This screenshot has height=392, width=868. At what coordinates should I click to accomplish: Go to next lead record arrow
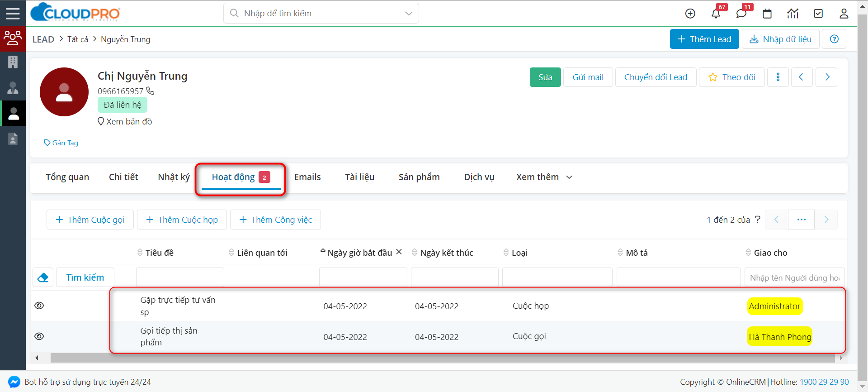[x=826, y=77]
